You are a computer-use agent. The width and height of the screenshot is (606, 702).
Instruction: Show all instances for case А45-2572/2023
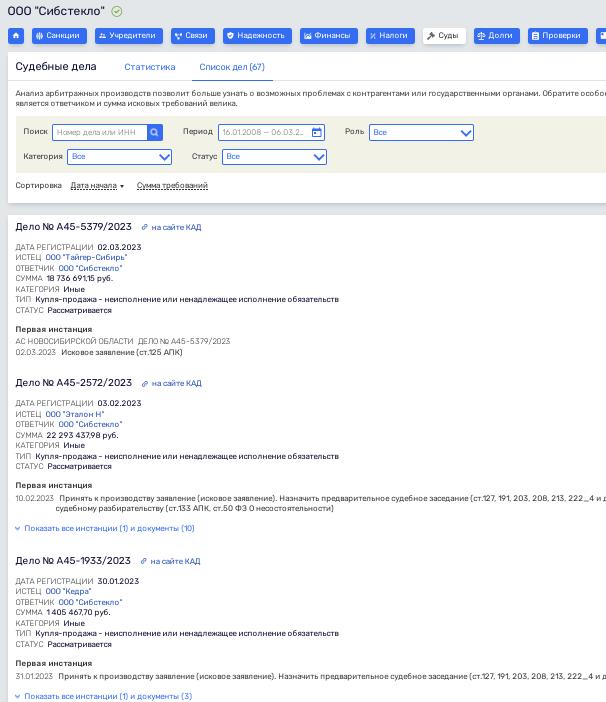point(109,529)
